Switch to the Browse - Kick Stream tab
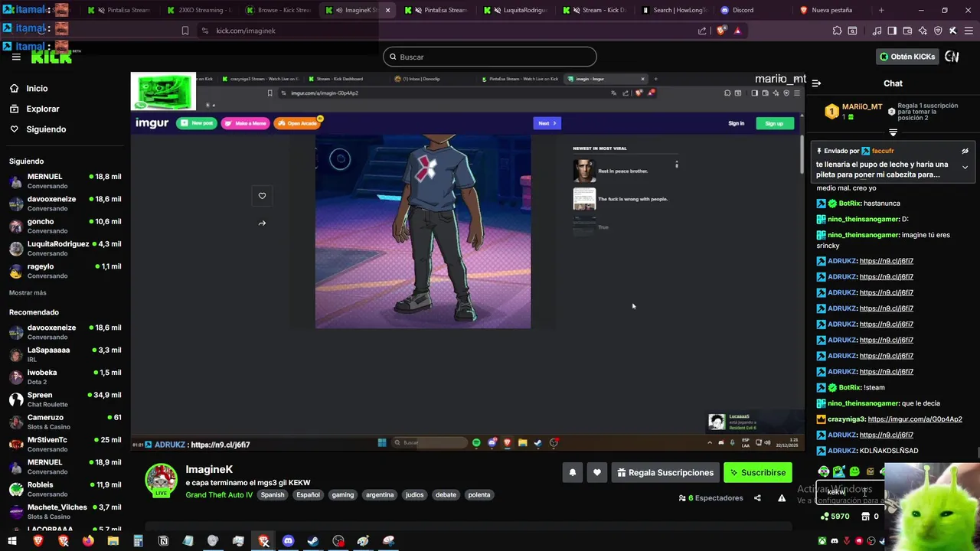 [x=279, y=10]
